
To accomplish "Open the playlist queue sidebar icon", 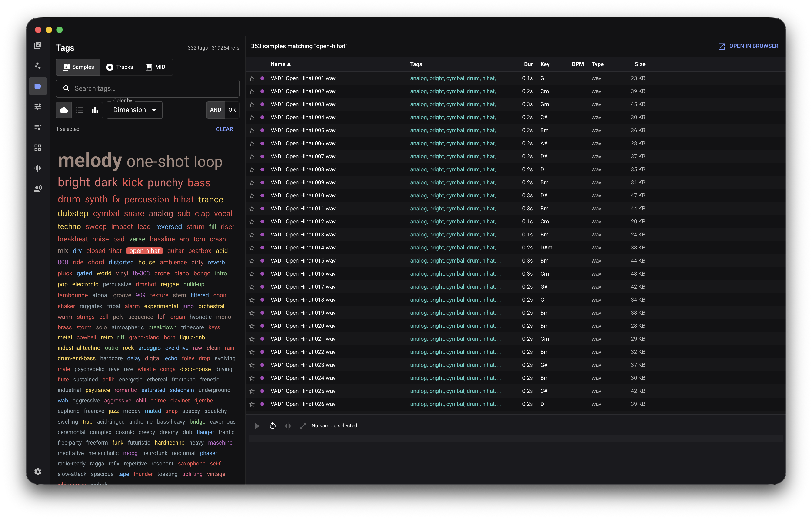I will tap(38, 127).
